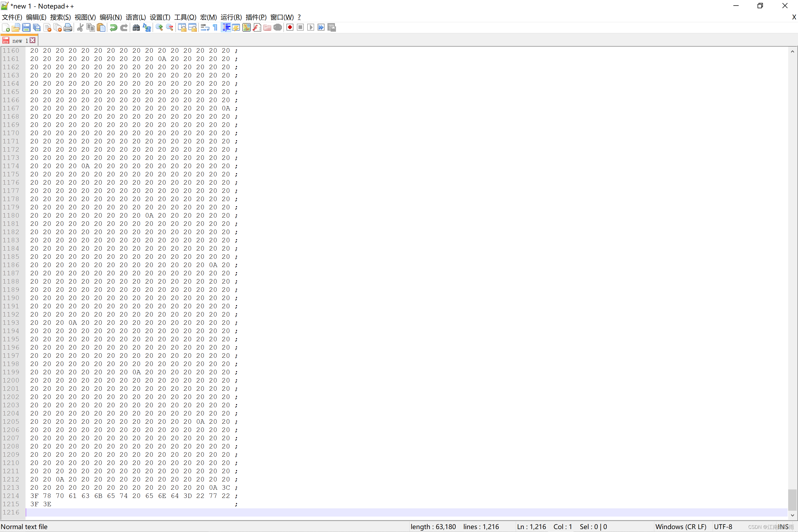This screenshot has height=532, width=798.
Task: Open the 编辑(E) menu
Action: coord(36,17)
